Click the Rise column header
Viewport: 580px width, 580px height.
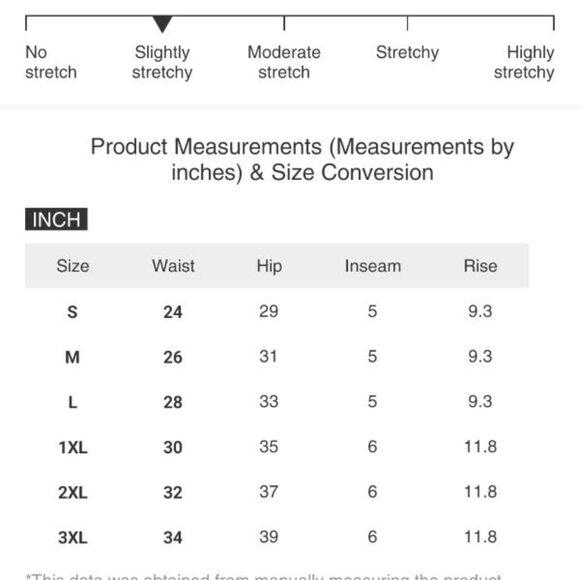tap(480, 266)
